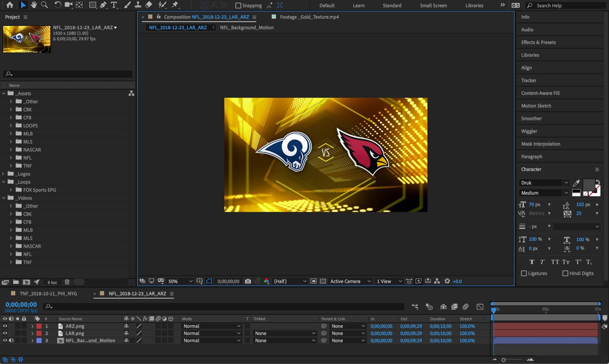The image size is (609, 364).
Task: Click the Reset Exposure icon in viewer
Action: (x=447, y=281)
